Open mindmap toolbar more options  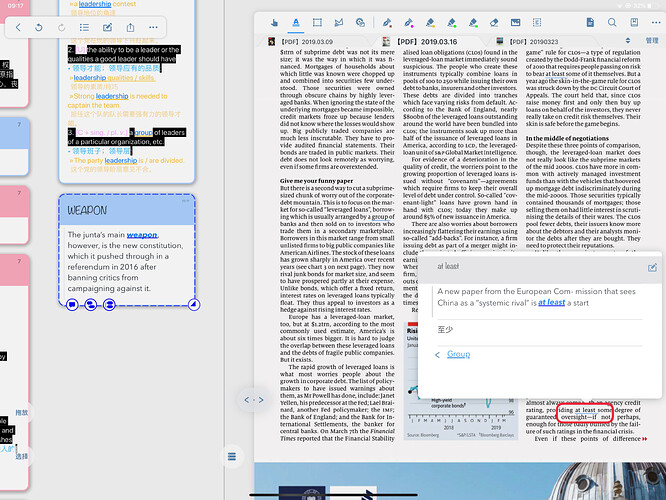coord(153,28)
